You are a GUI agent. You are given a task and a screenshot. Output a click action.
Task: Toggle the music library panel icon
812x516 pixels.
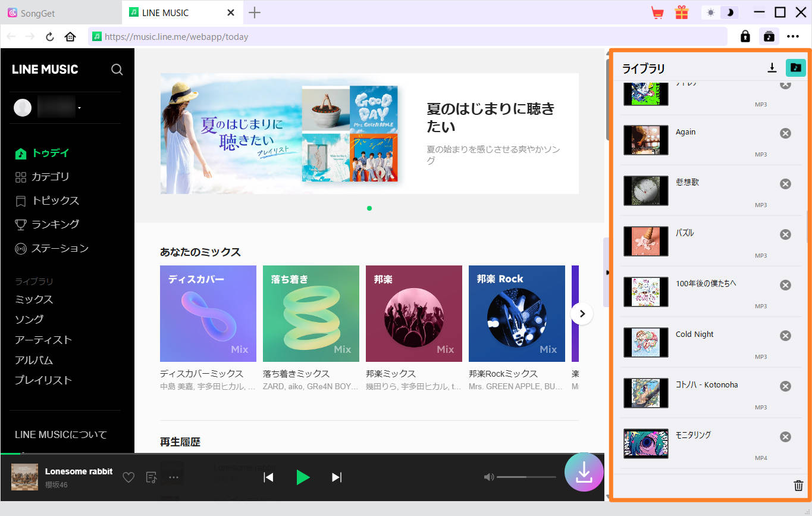769,36
